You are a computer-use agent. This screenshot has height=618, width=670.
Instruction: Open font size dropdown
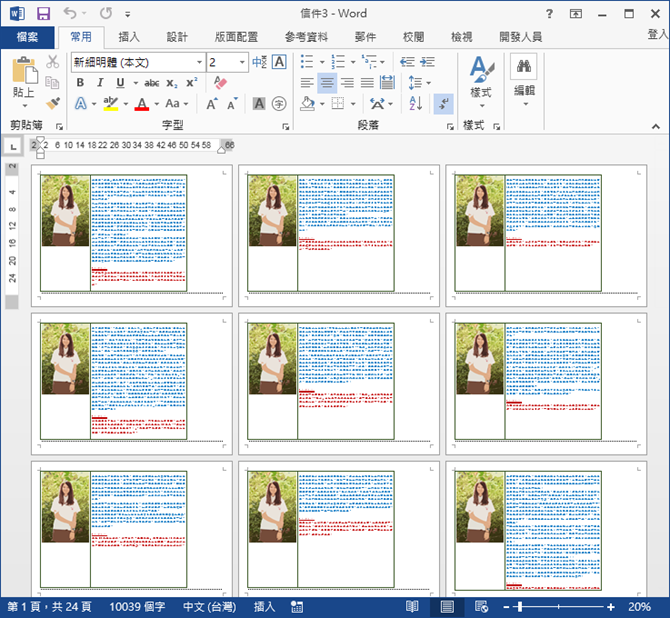(242, 62)
